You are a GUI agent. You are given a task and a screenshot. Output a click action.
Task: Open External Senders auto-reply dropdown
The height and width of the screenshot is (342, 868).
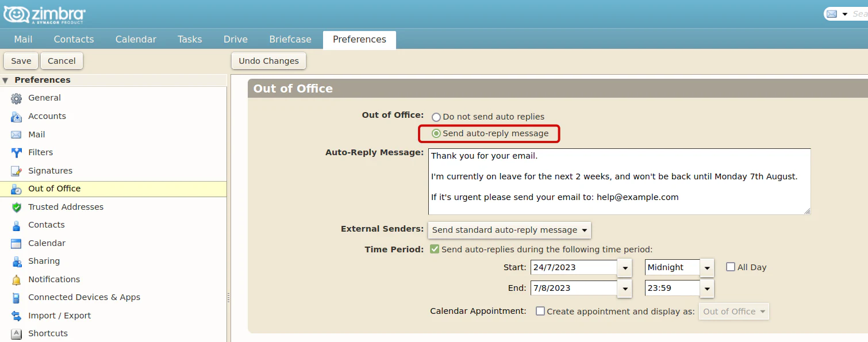[x=509, y=230]
